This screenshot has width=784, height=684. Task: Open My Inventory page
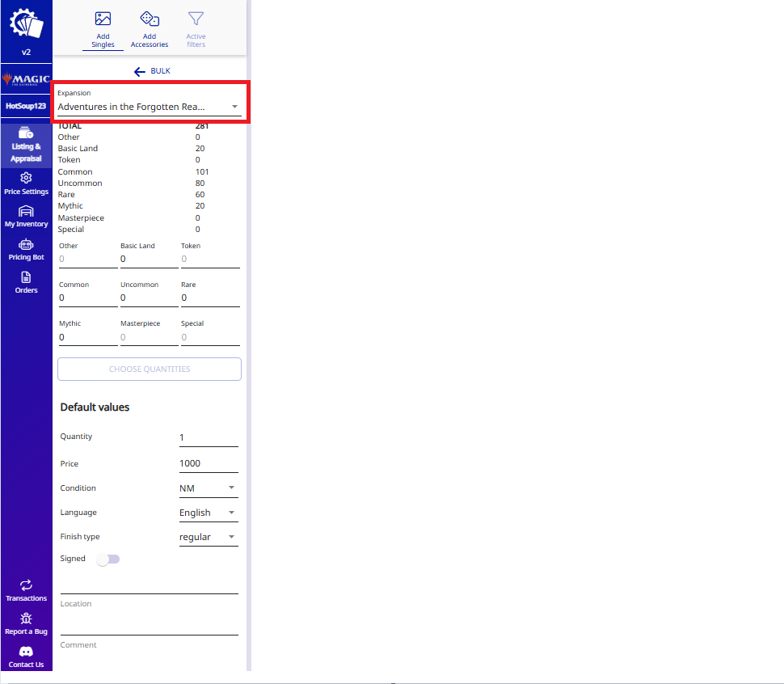[26, 217]
